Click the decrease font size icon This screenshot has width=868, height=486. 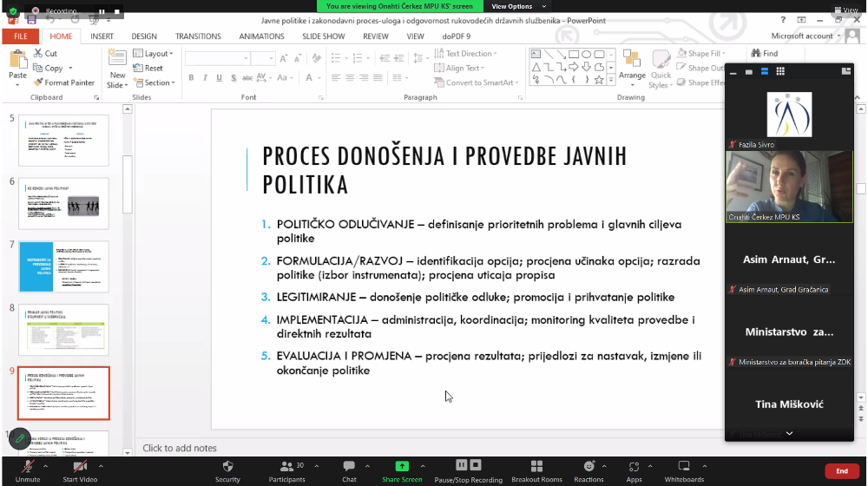point(298,58)
